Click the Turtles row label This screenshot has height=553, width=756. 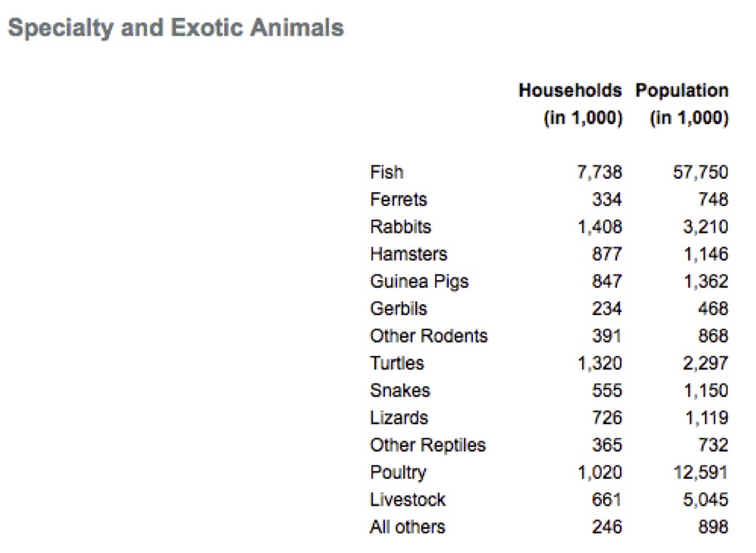(397, 363)
